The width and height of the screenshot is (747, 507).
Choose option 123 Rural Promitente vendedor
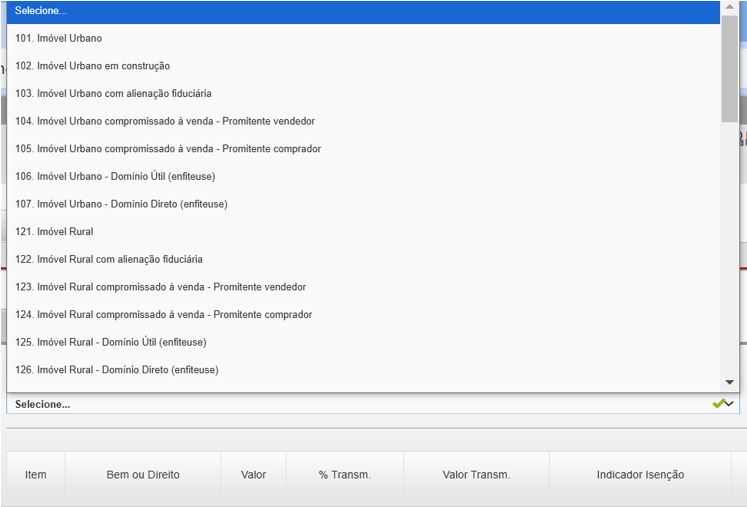pyautogui.click(x=161, y=287)
